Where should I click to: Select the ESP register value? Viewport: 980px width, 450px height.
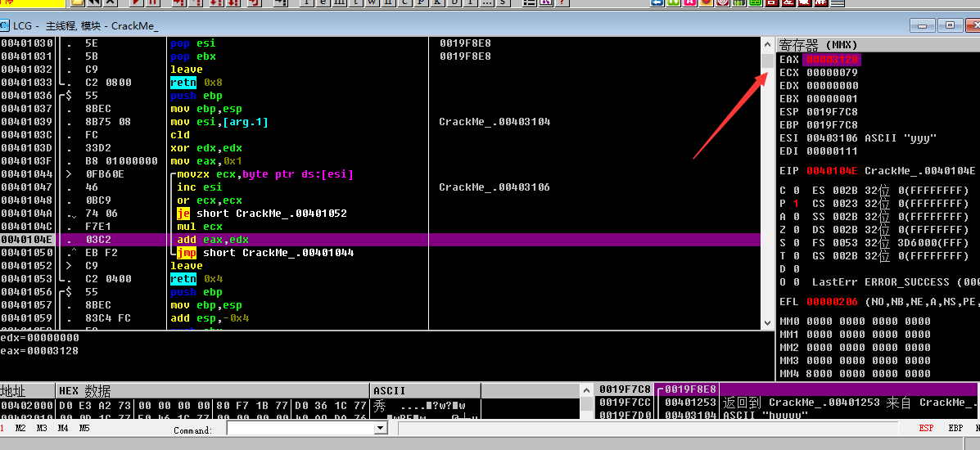click(x=832, y=112)
